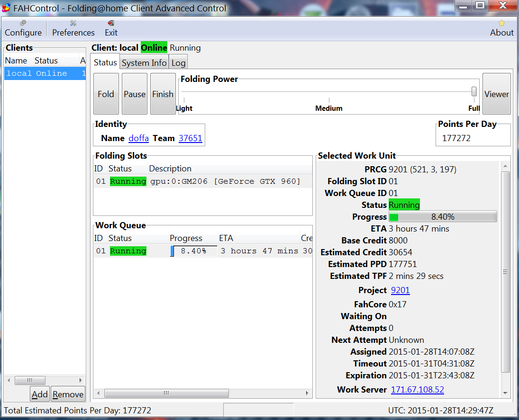Click the Remove client button
The width and height of the screenshot is (519, 420).
click(x=68, y=394)
